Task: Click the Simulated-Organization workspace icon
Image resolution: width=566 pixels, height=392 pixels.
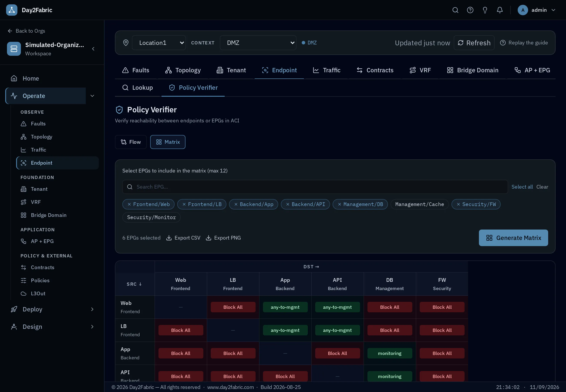Action: (14, 49)
